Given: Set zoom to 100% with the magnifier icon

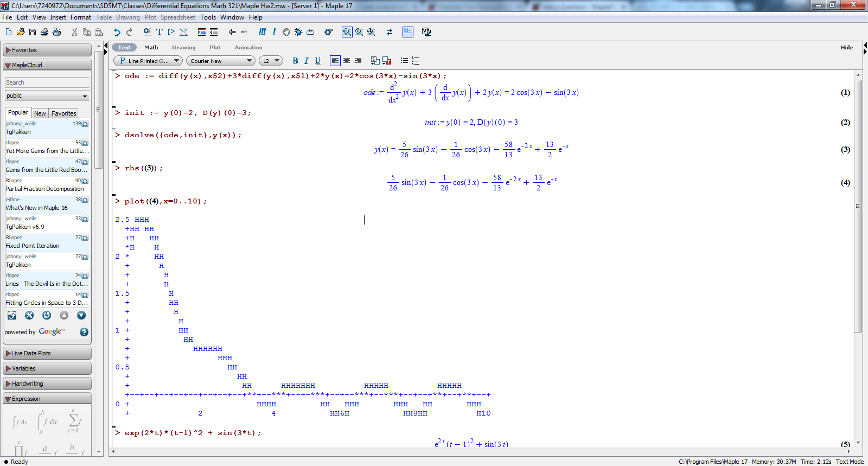Looking at the screenshot, I should coord(347,32).
